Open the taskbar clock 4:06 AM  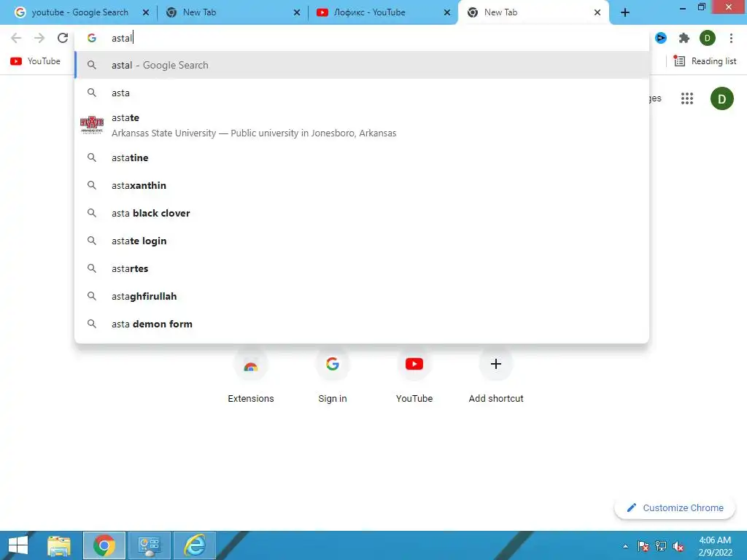(715, 546)
